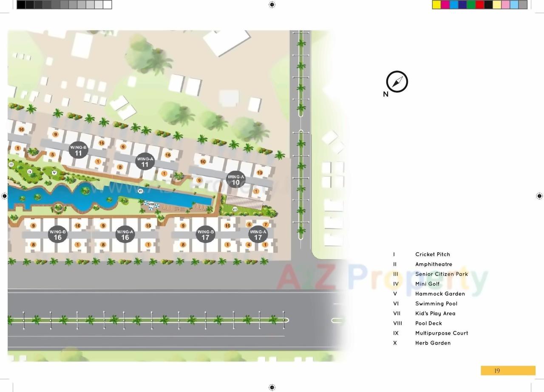Select the WING-B 16 building marker

click(x=57, y=234)
